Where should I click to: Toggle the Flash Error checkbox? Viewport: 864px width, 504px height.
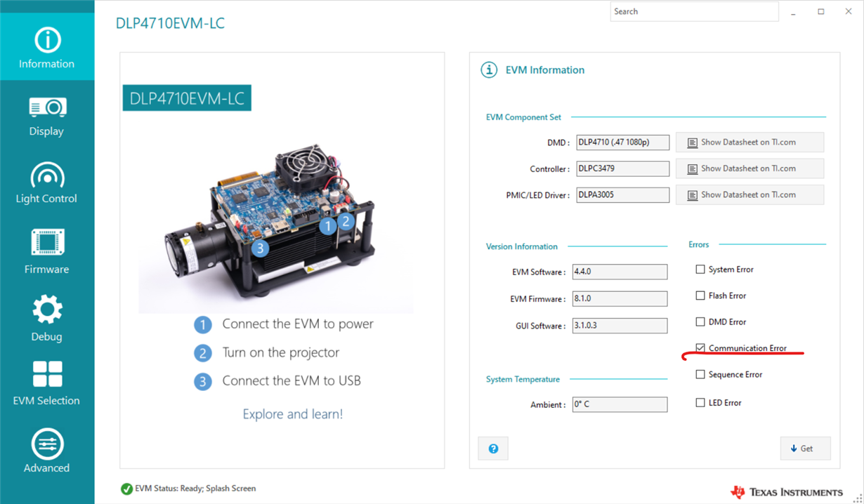pos(700,296)
